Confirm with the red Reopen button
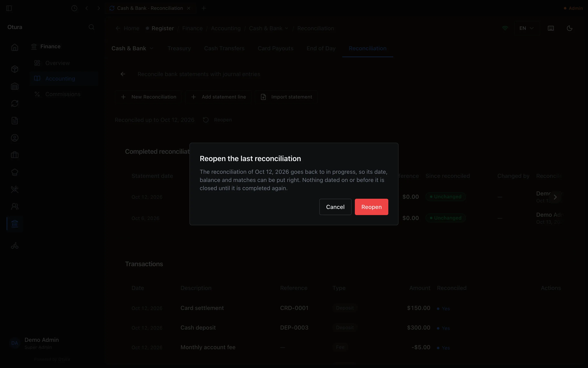588x368 pixels. click(371, 207)
